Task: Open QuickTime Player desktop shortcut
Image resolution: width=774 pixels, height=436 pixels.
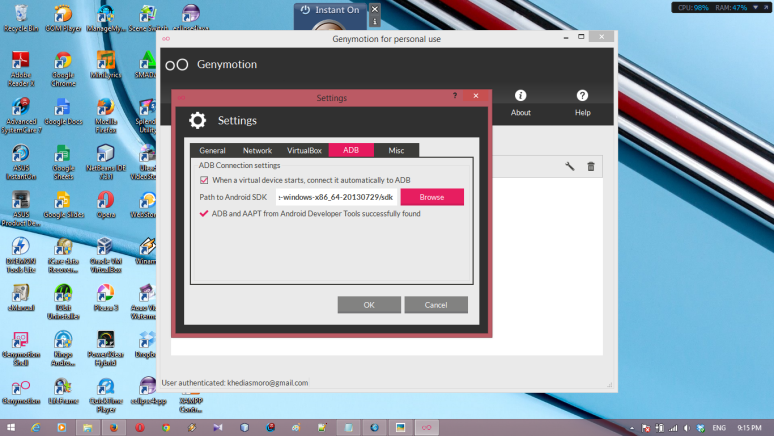Action: [106, 395]
